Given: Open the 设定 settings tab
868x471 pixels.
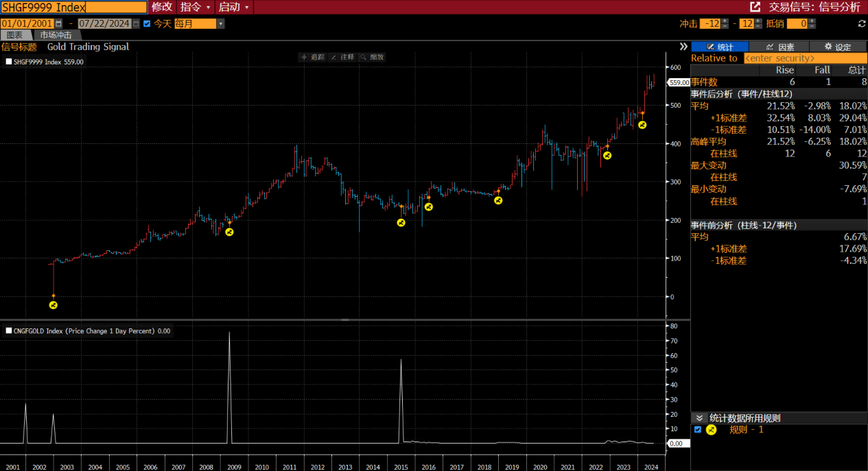Looking at the screenshot, I should 837,47.
